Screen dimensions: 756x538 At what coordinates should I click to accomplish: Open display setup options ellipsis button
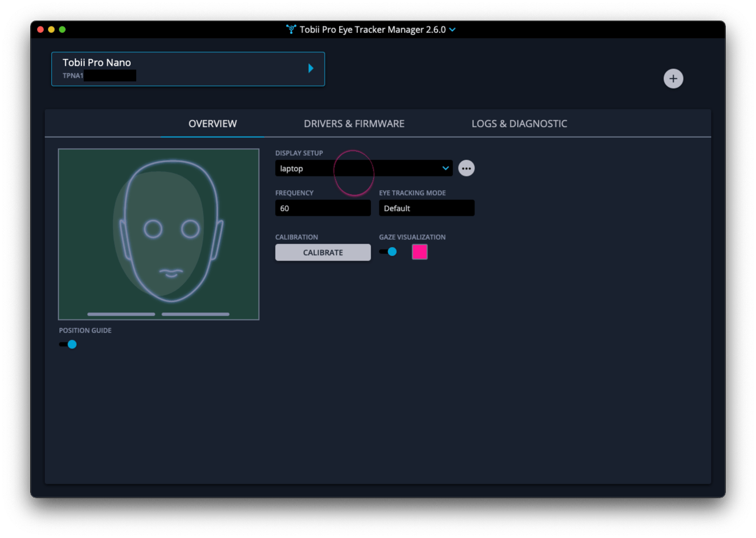click(466, 168)
